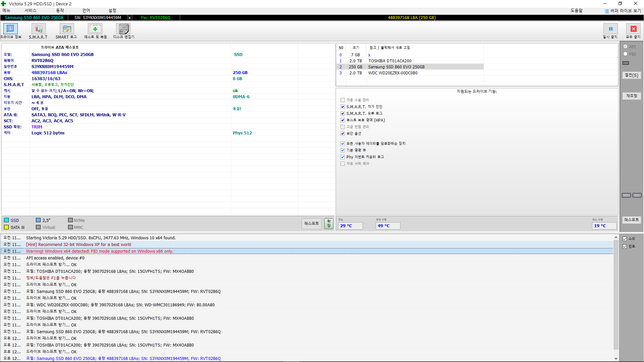Click the UDMA-6 value in drive passport
The width and height of the screenshot is (644, 362).
tap(241, 97)
